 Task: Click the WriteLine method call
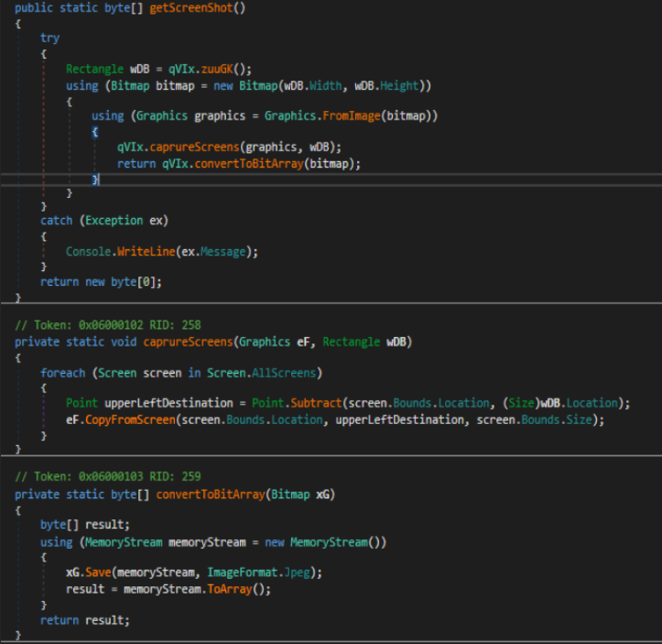(x=154, y=252)
